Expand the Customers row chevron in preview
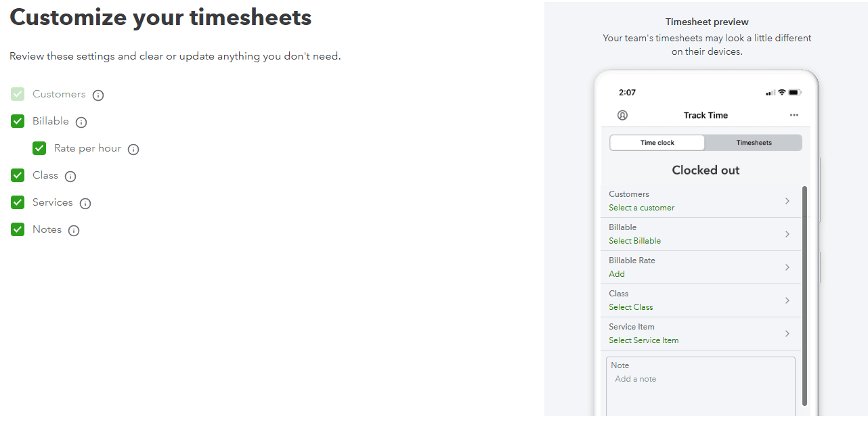 787,201
